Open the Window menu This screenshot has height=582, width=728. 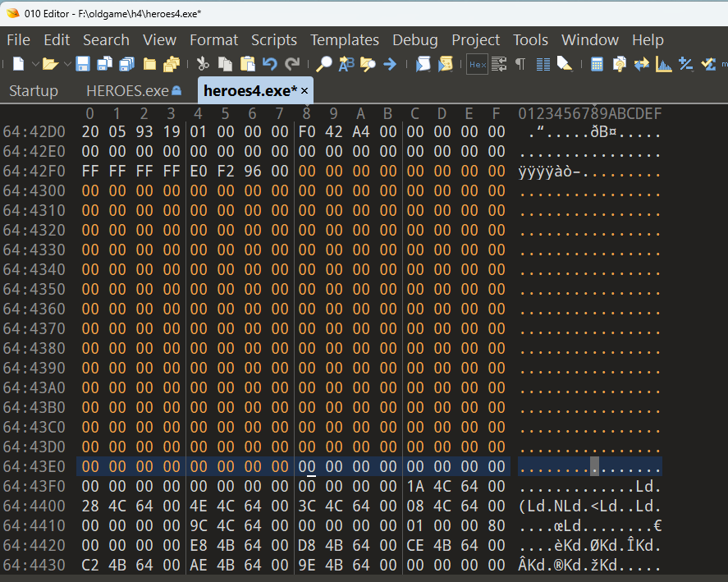coord(589,40)
